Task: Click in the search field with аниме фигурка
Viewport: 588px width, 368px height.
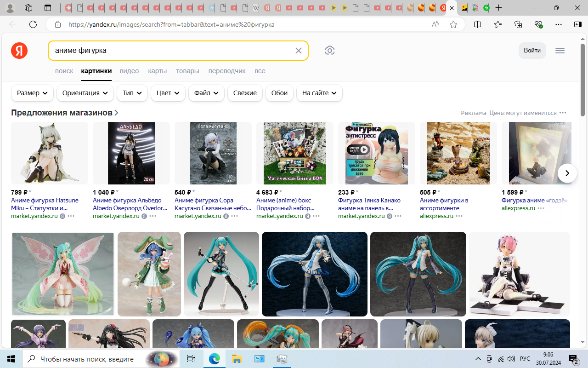Action: [172, 51]
